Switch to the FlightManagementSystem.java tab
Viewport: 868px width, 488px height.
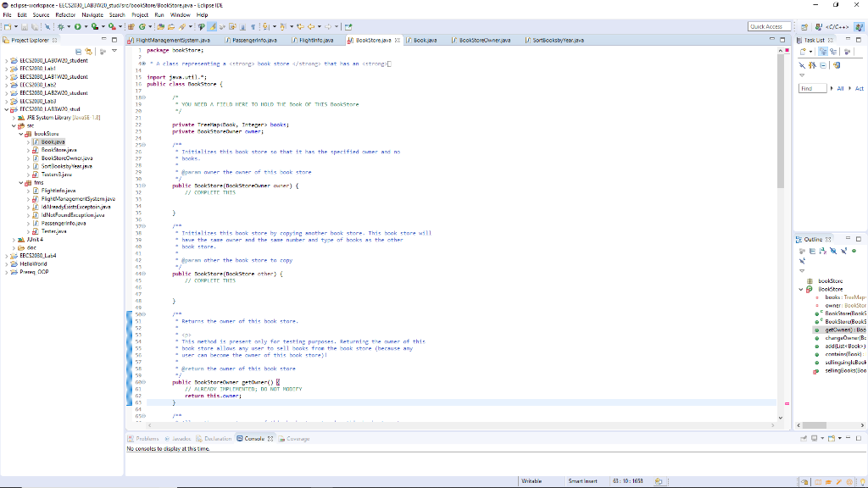[x=170, y=41]
